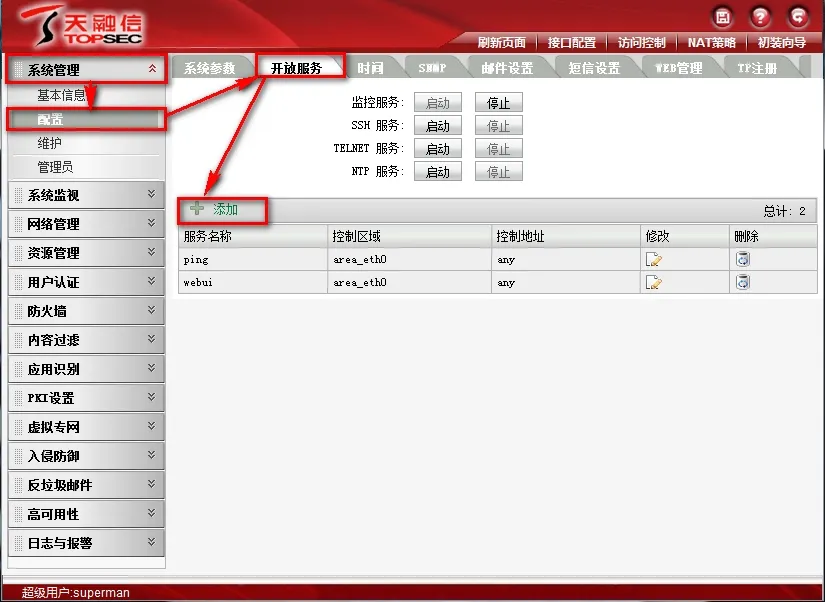Start the 监控服务 monitoring service

click(x=438, y=103)
